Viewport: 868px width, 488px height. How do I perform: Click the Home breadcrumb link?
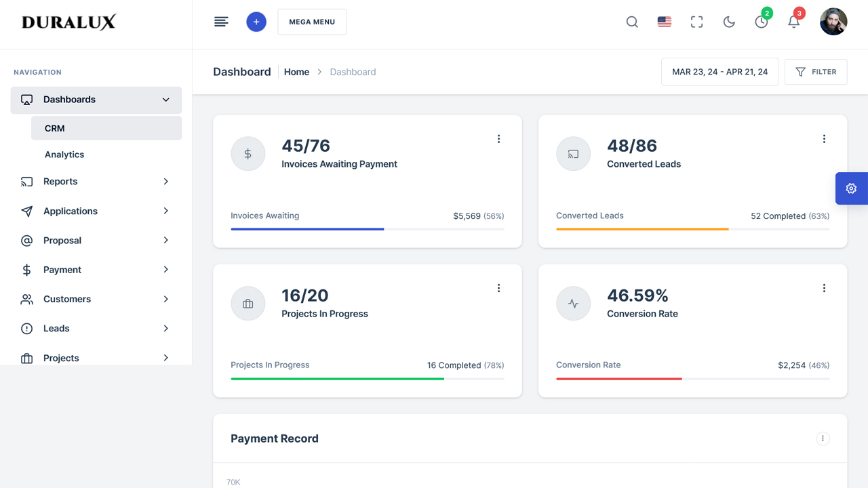coord(296,71)
